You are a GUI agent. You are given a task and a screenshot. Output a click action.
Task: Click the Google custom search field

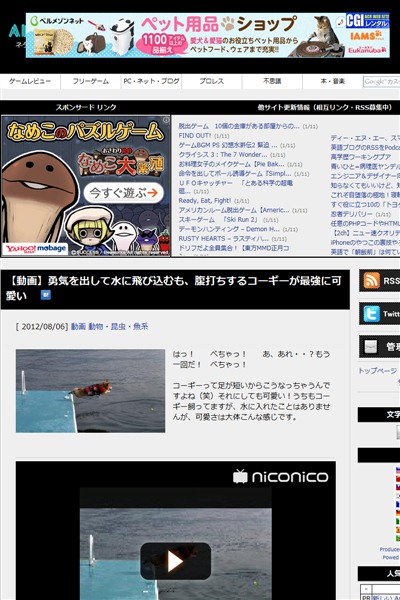pos(382,82)
